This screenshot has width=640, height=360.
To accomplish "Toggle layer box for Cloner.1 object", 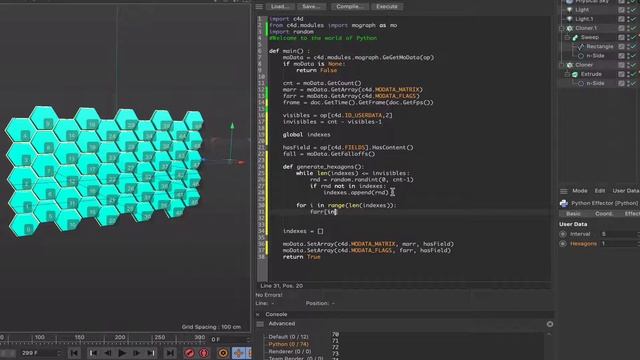I will 621,28.
